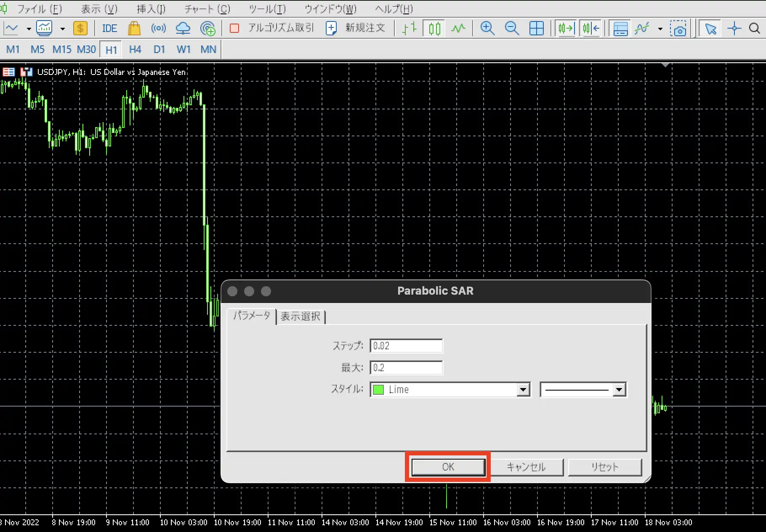Select the H1 timeframe button

click(111, 50)
